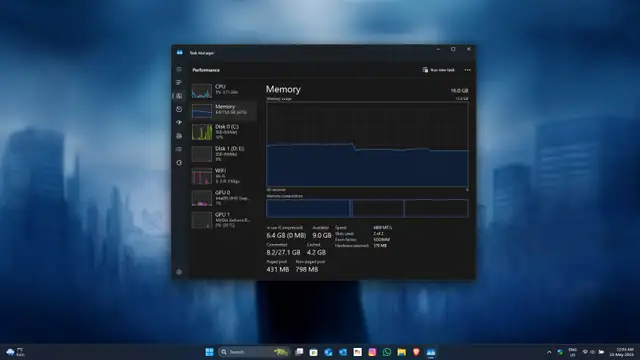Click the memory composition bar

[367, 208]
